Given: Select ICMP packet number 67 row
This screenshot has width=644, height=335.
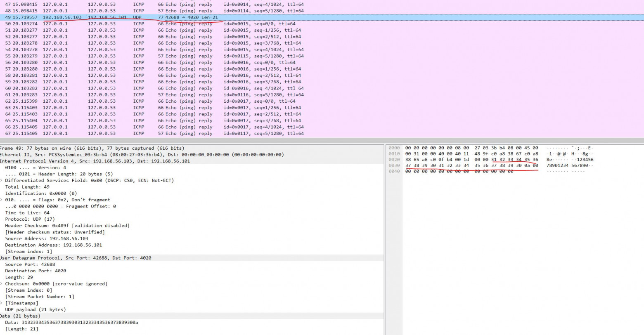Looking at the screenshot, I should click(322, 134).
